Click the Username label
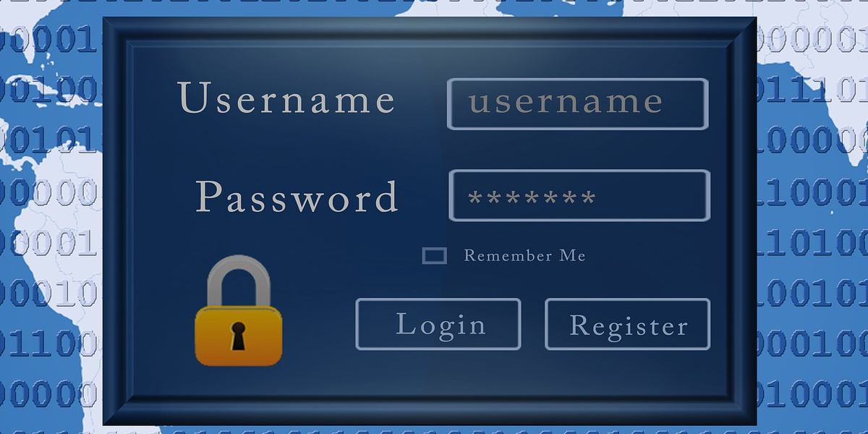868x434 pixels. [x=286, y=99]
